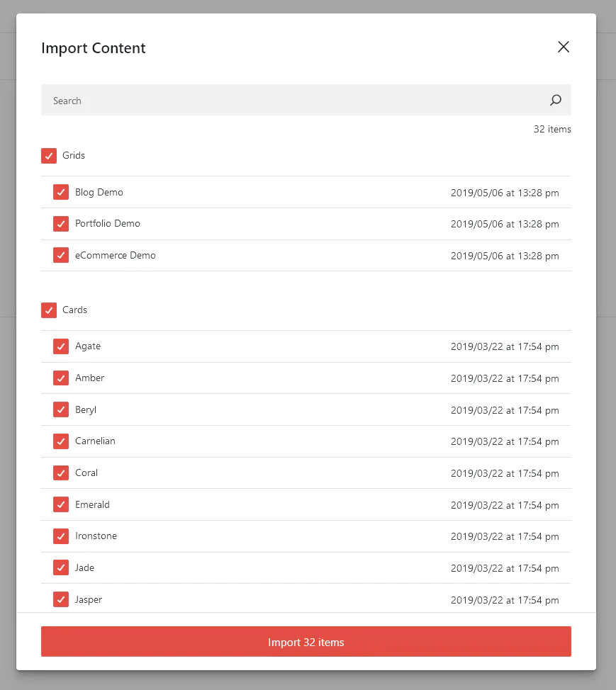Deselect the Jasper card checkbox

61,599
